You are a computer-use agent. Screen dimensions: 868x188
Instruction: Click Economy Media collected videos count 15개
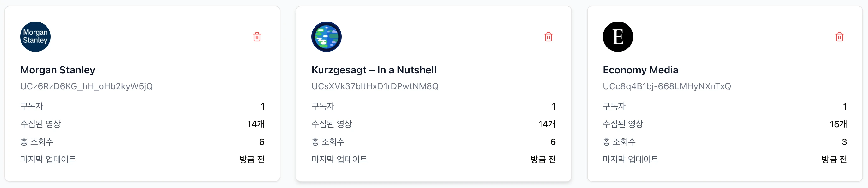(x=838, y=124)
